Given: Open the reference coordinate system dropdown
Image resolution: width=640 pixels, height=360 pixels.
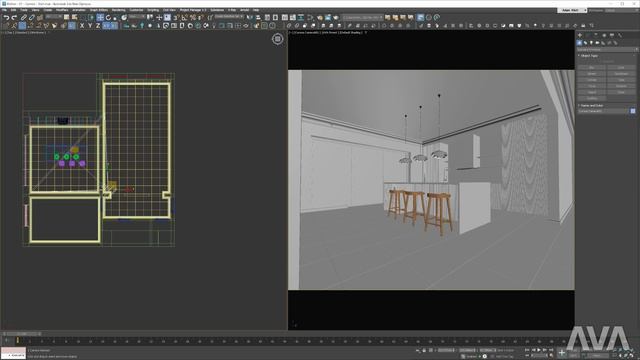Looking at the screenshot, I should [137, 17].
